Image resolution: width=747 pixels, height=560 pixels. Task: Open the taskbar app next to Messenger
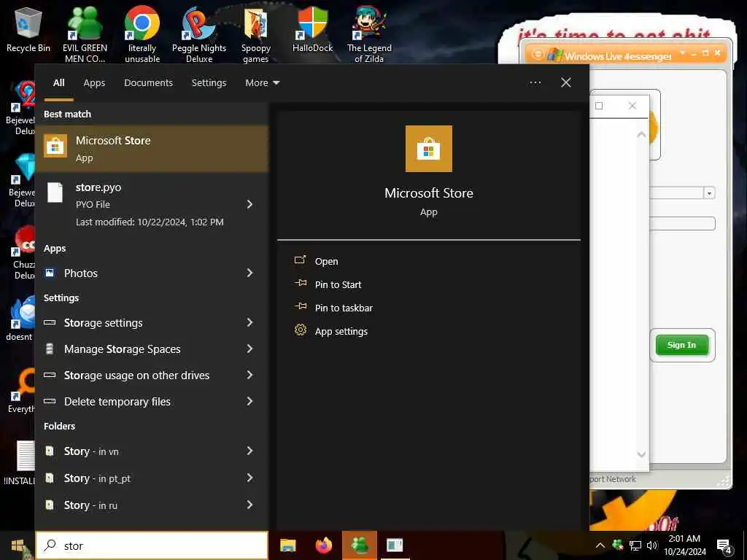(x=395, y=545)
